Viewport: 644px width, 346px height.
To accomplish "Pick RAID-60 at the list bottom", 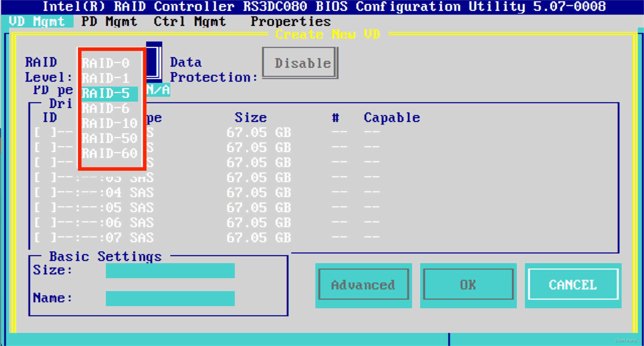I will pos(110,153).
